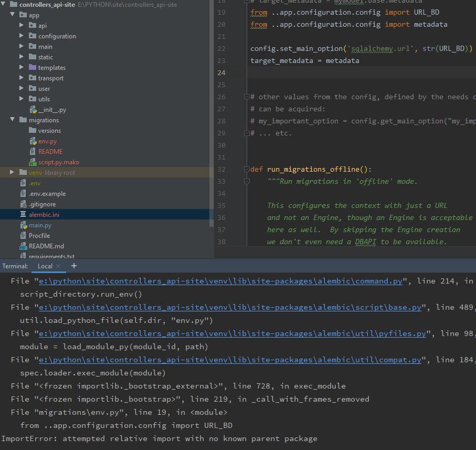Select the utils folder in project tree
Screen dimensions: 476x450
pos(44,99)
